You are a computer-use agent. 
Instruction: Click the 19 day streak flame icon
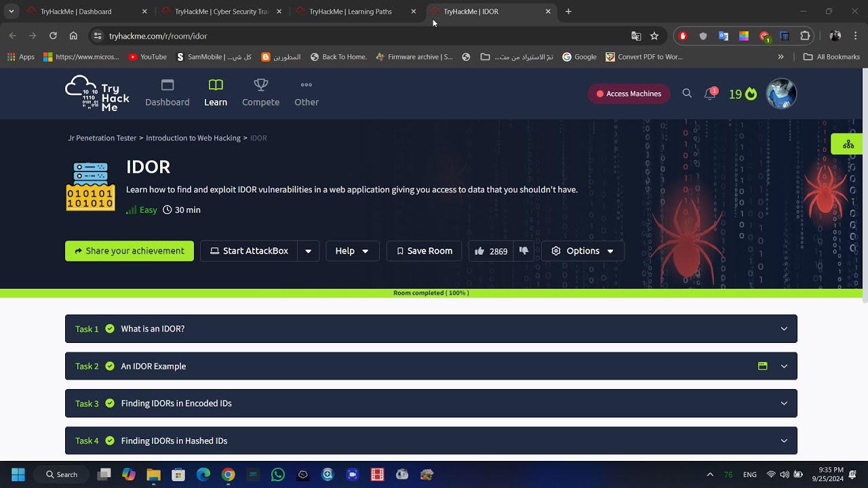coord(751,94)
